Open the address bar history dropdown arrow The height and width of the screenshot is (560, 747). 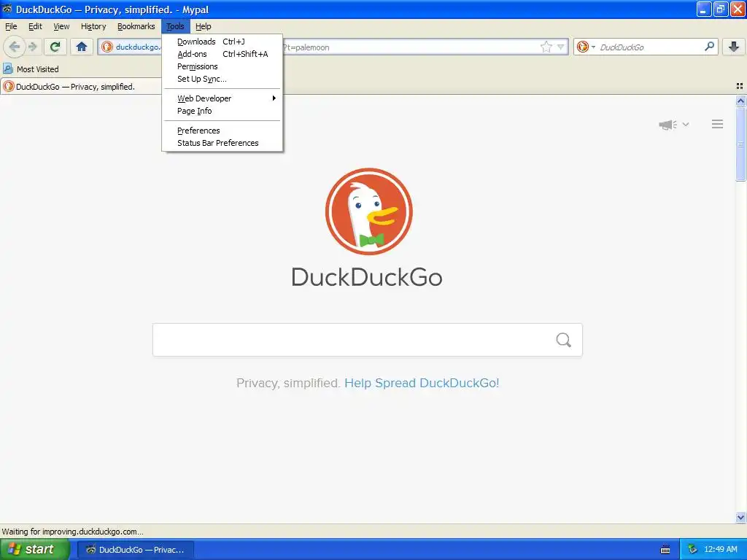click(561, 47)
